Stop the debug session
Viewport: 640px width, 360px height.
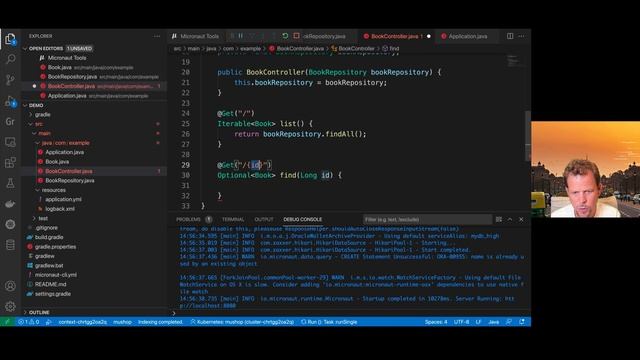click(x=296, y=36)
